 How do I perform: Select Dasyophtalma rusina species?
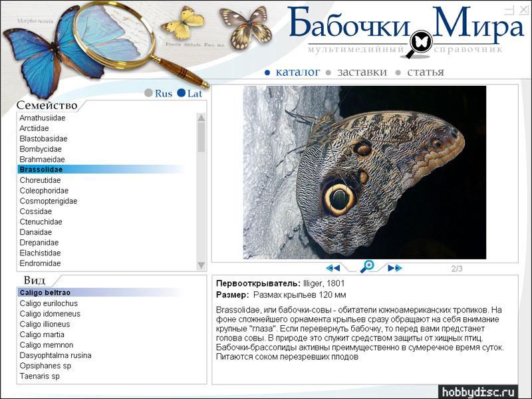coord(55,355)
